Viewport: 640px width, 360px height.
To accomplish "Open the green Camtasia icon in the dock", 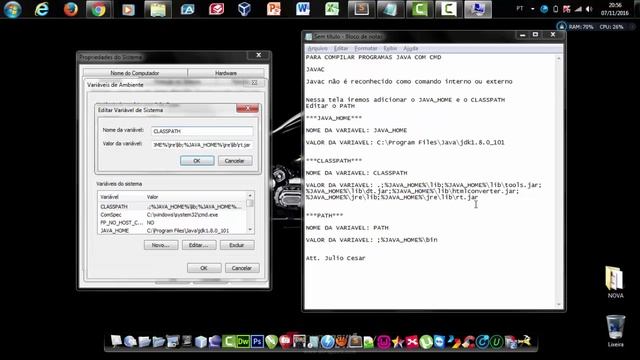I will (229, 342).
